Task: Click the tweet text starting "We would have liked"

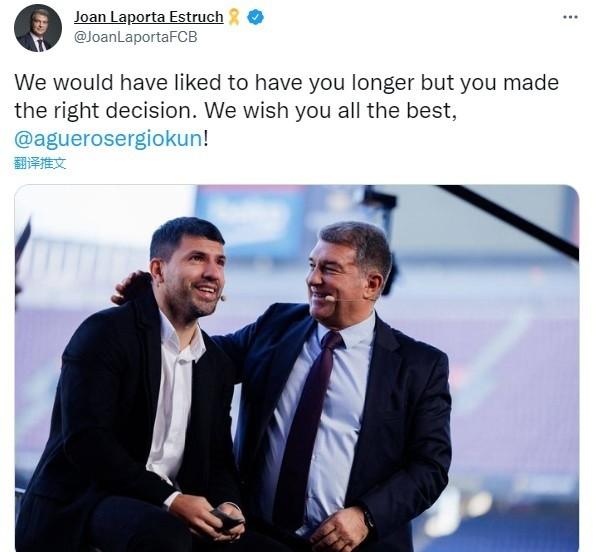Action: [x=287, y=82]
